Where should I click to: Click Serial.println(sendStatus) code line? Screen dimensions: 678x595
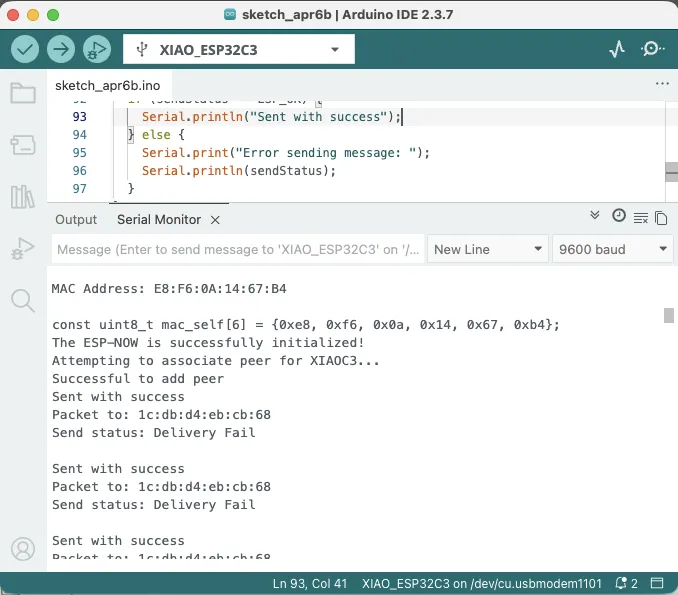pos(239,171)
